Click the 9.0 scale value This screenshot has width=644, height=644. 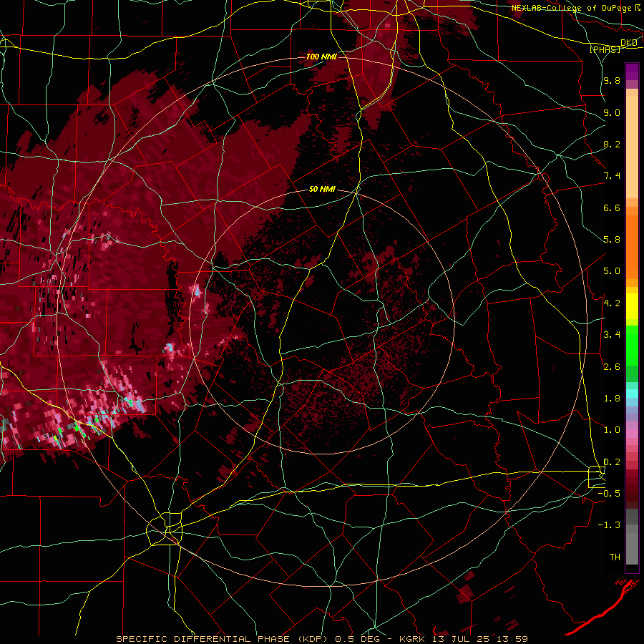[x=612, y=112]
